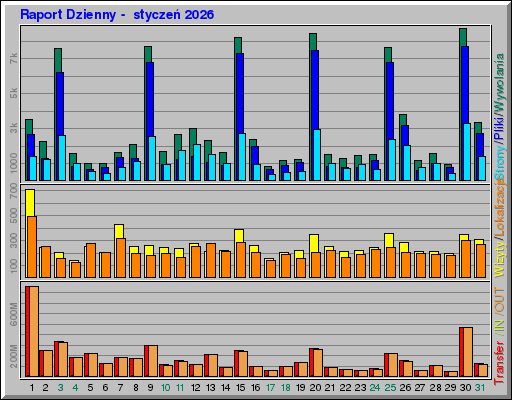Click the orange sites bar for day 7

point(121,258)
